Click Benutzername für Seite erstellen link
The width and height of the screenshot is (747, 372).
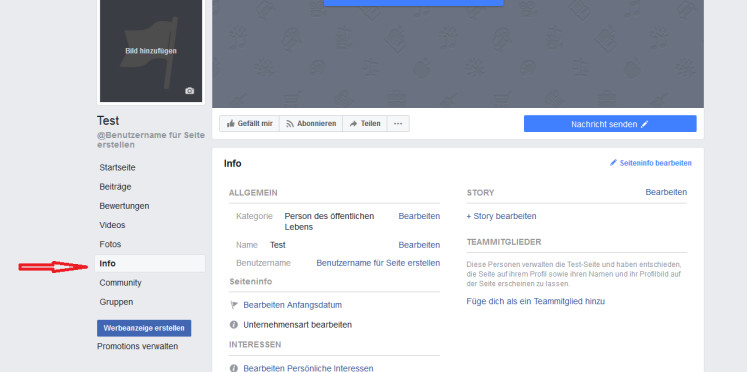click(378, 263)
